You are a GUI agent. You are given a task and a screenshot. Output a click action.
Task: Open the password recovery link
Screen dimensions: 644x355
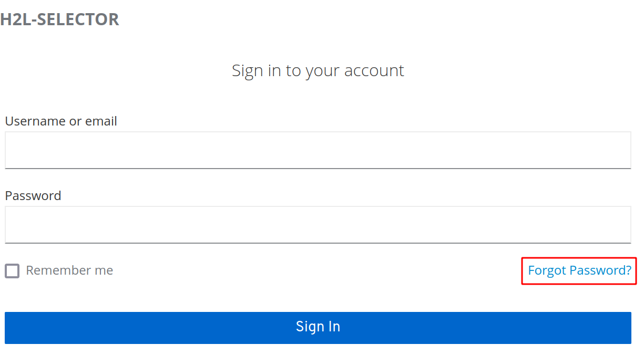tap(579, 270)
